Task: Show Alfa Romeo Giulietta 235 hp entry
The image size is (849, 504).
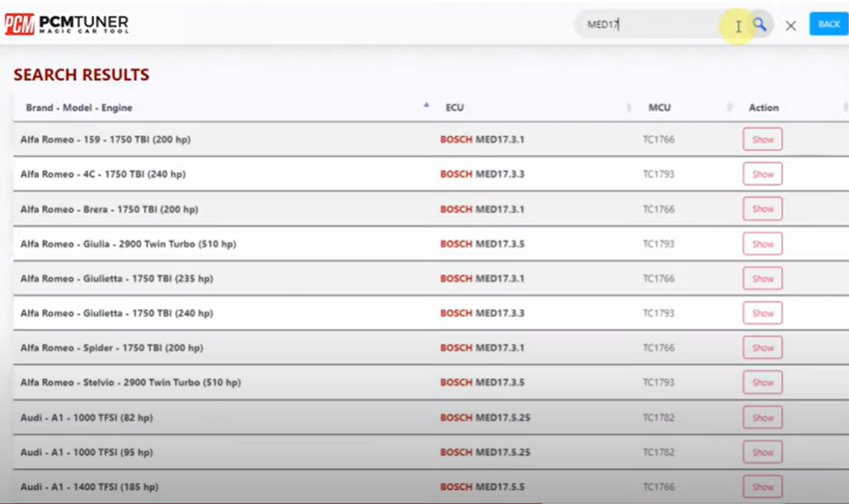Action: coord(762,279)
